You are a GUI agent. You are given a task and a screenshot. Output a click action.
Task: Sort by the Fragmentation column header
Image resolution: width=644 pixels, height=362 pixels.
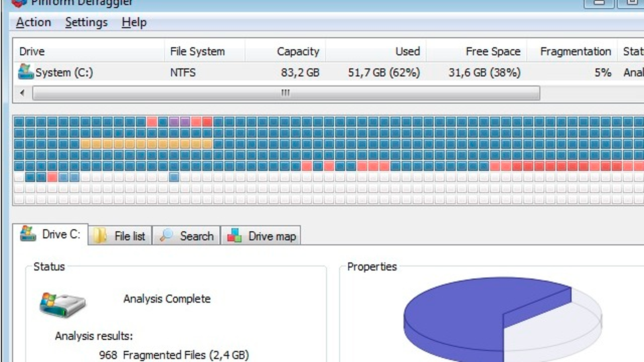[572, 51]
